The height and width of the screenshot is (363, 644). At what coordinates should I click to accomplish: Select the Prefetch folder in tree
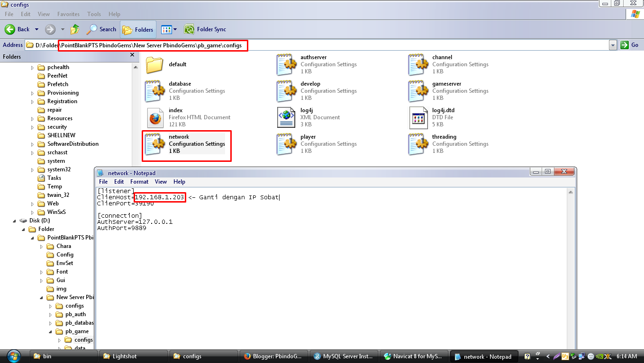click(x=58, y=84)
